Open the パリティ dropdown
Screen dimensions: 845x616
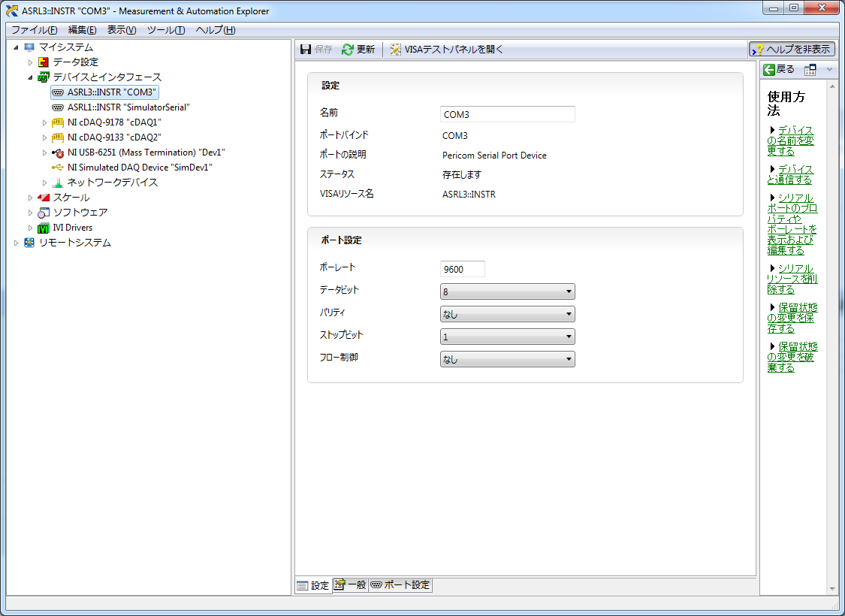point(508,314)
